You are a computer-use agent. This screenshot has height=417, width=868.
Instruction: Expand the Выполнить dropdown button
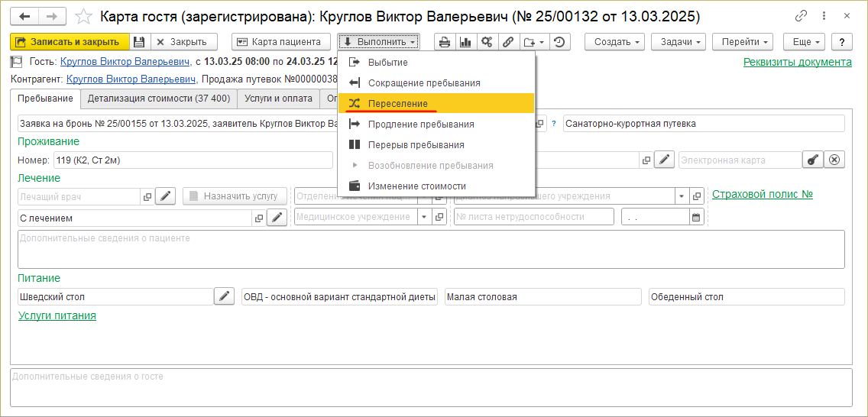(x=379, y=41)
